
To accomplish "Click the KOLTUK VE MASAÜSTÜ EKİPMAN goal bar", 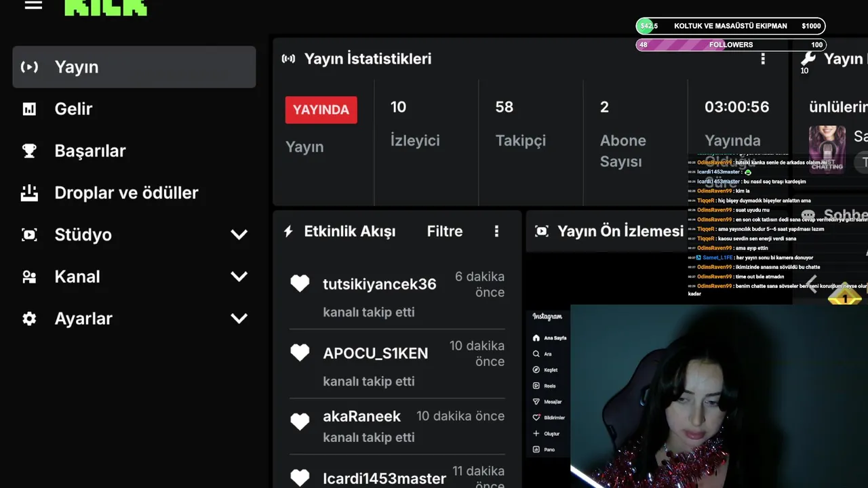I will pyautogui.click(x=730, y=26).
